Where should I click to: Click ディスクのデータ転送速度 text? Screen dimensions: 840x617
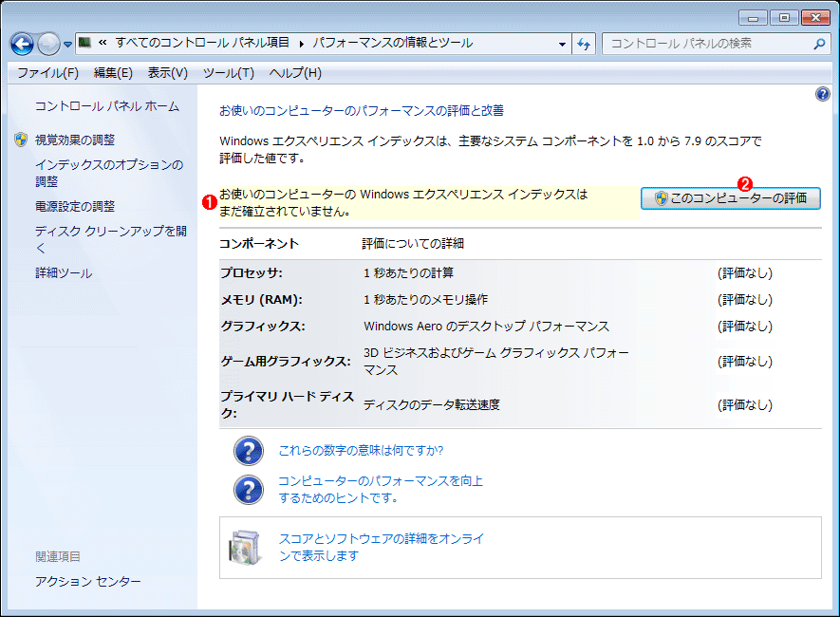tap(432, 405)
